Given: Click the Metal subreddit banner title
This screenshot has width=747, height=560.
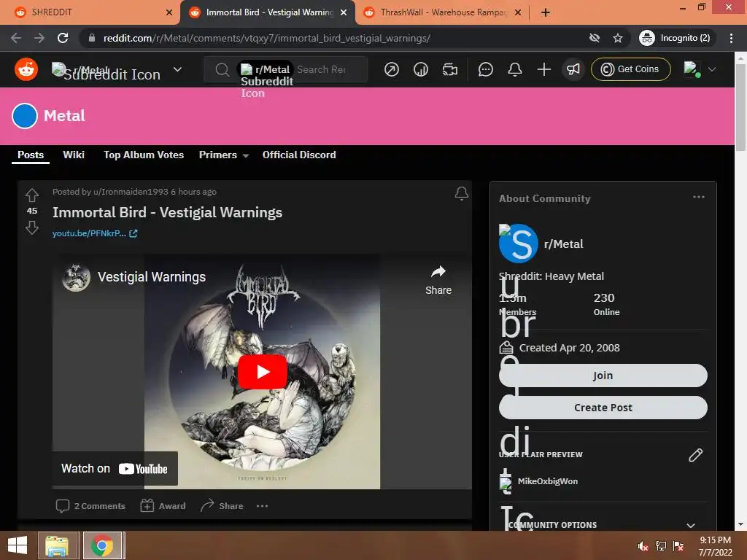Looking at the screenshot, I should coord(64,116).
